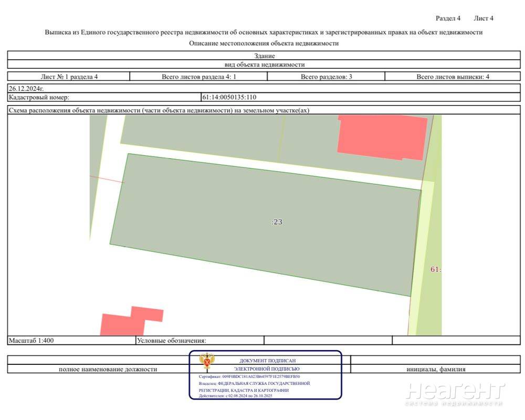Screen dimensions: 525x420
Task: Click the 61: label at map's right edge
Action: (x=435, y=269)
